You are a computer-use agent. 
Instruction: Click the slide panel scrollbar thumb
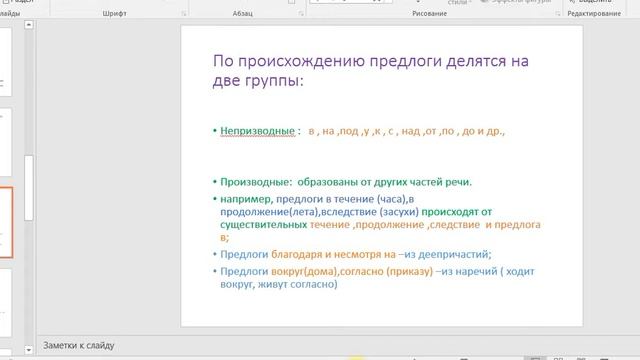[29, 188]
